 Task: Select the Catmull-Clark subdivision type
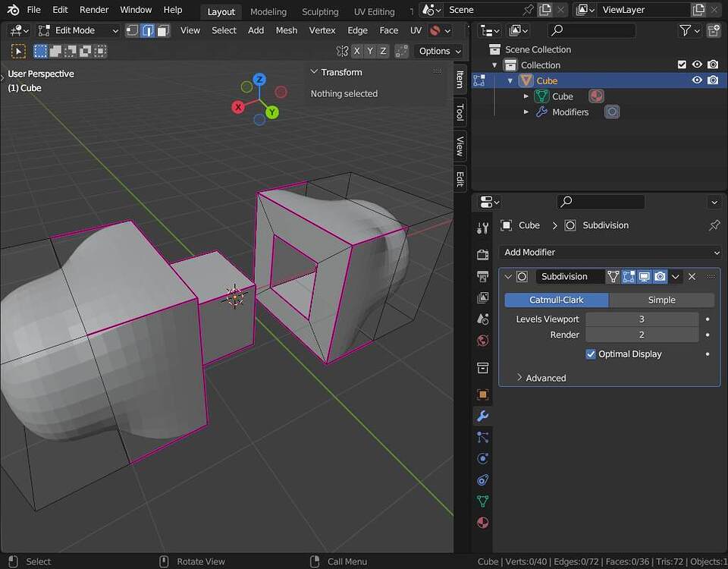pos(556,300)
